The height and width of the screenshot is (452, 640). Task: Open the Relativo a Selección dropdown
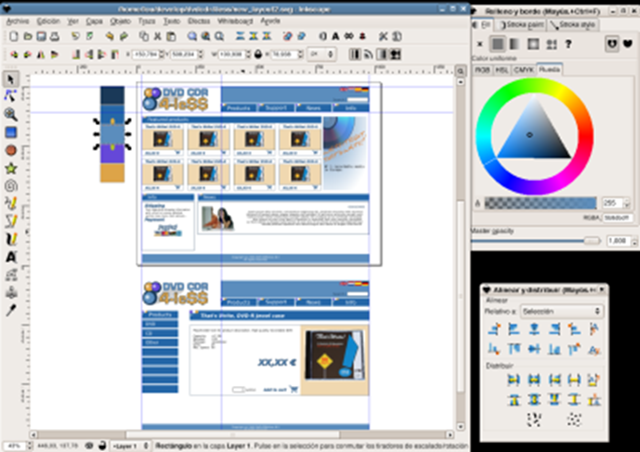(x=562, y=311)
